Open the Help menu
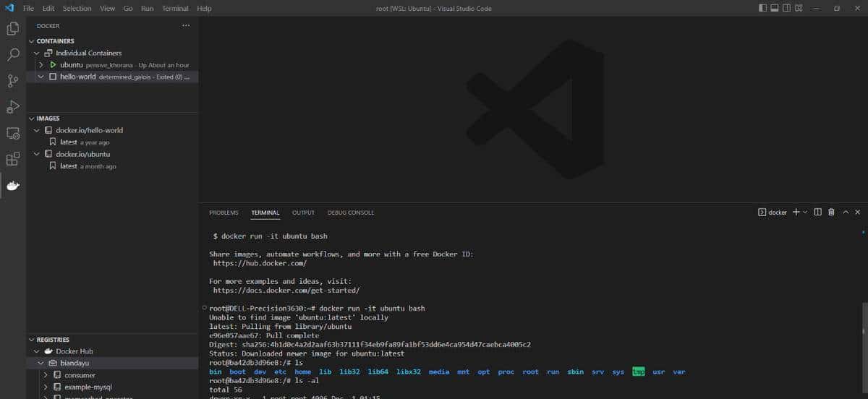 click(x=204, y=8)
